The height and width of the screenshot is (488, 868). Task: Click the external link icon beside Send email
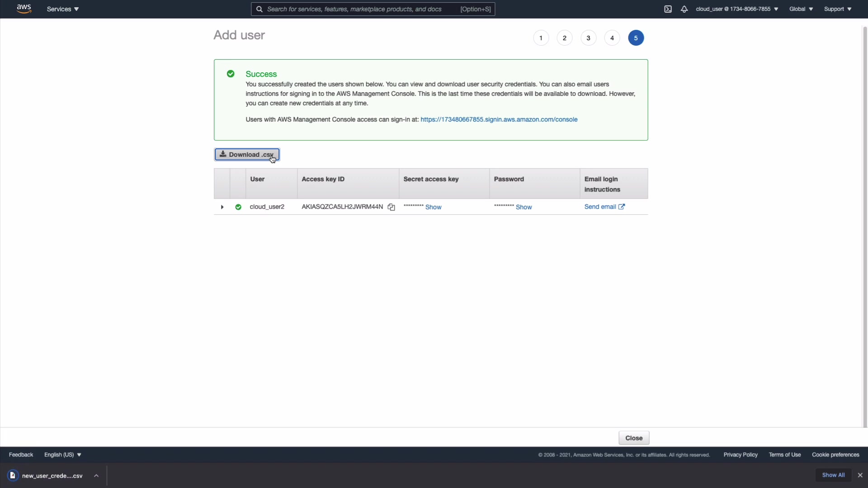(x=622, y=206)
